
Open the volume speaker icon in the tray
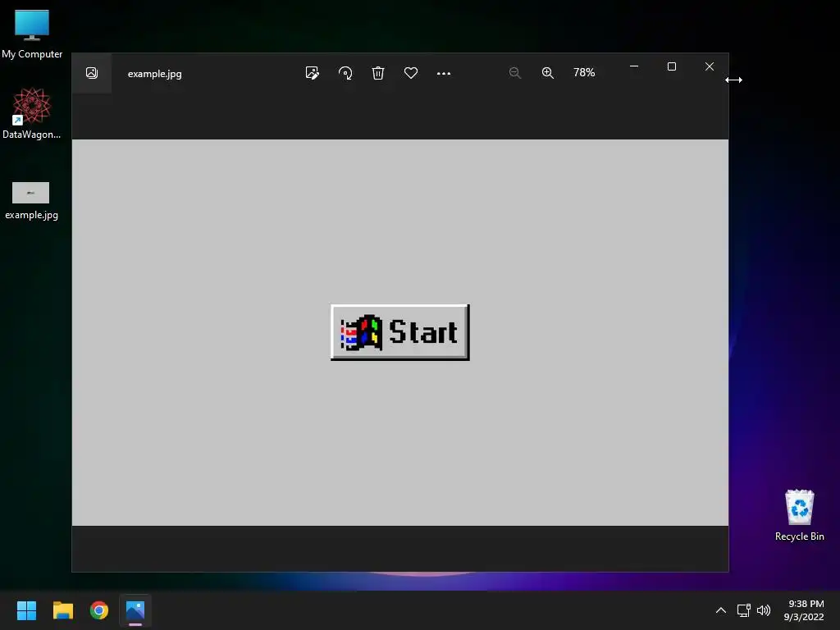764,610
